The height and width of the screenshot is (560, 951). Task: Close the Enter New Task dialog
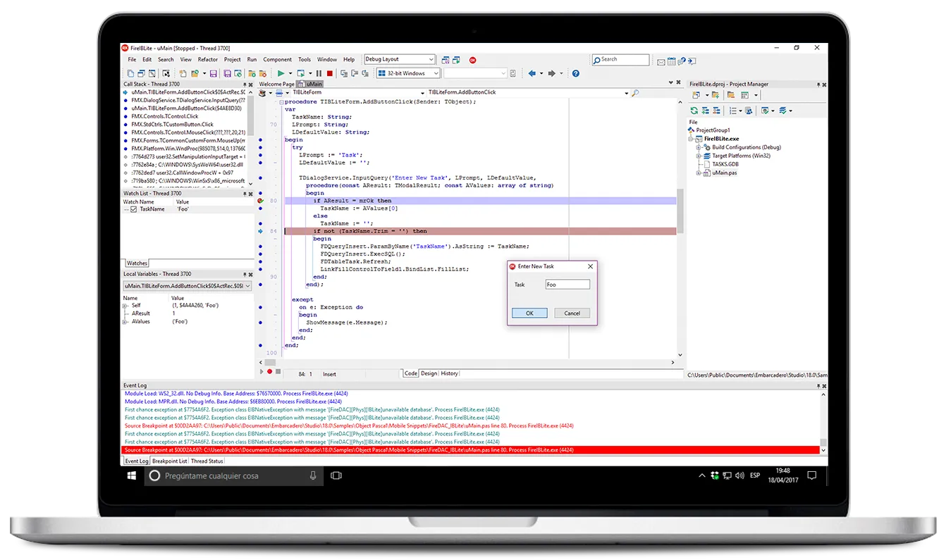tap(590, 266)
